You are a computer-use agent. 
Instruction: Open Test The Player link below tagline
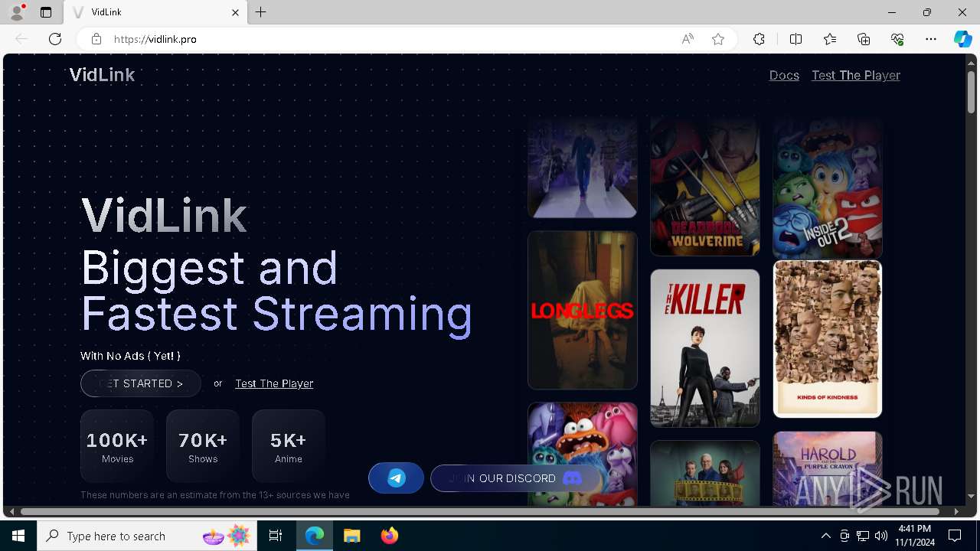pyautogui.click(x=274, y=383)
